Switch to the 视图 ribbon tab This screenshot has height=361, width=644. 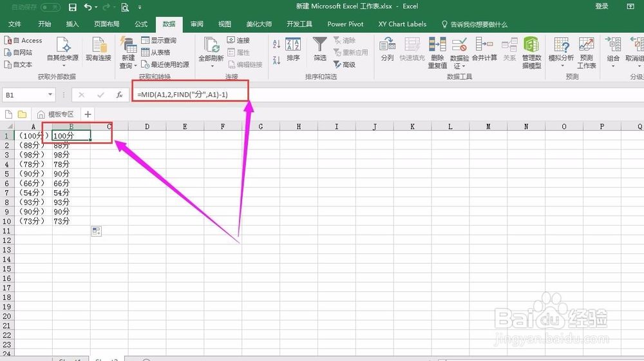pos(224,24)
